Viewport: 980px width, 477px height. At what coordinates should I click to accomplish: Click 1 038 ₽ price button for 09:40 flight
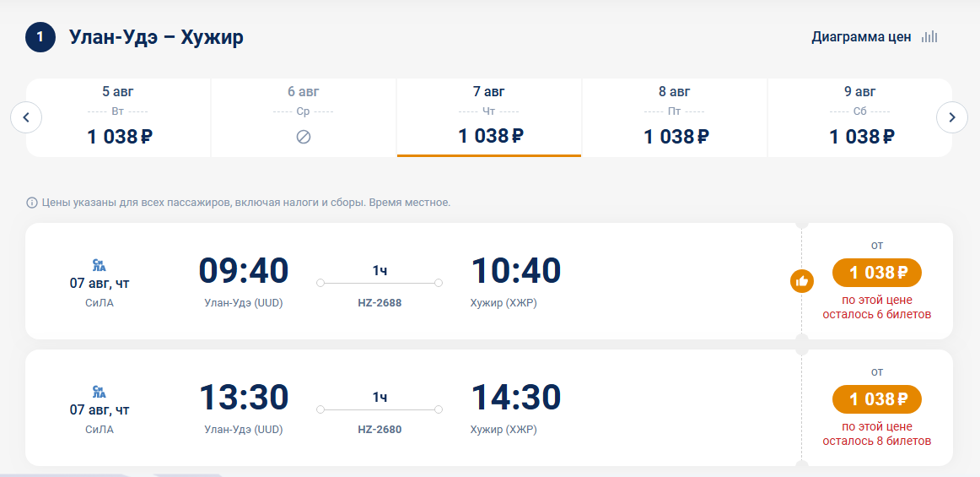click(x=877, y=273)
